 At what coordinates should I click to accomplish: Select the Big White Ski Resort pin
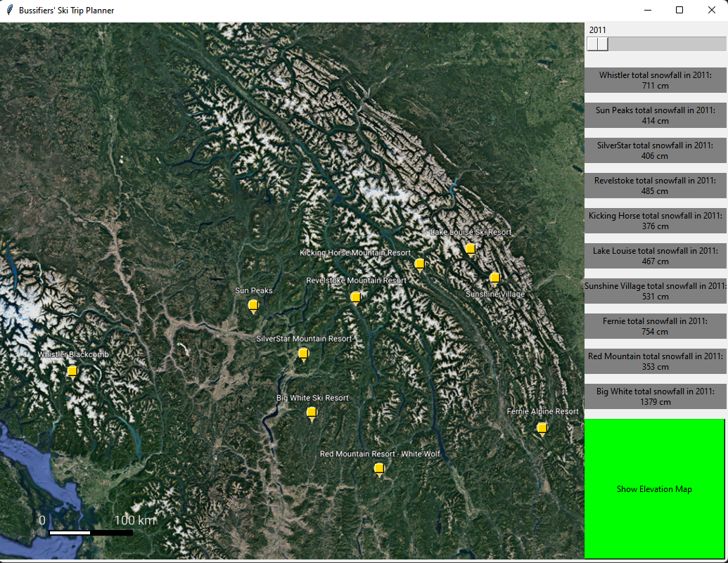click(312, 414)
